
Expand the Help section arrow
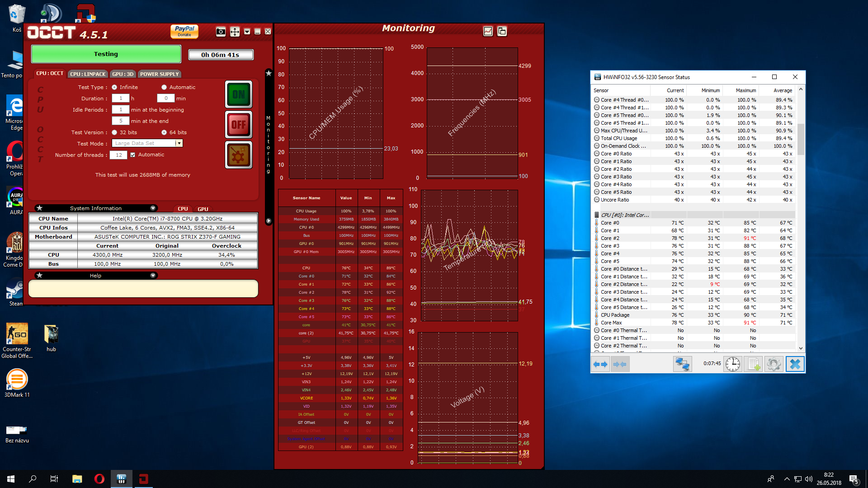pyautogui.click(x=153, y=276)
